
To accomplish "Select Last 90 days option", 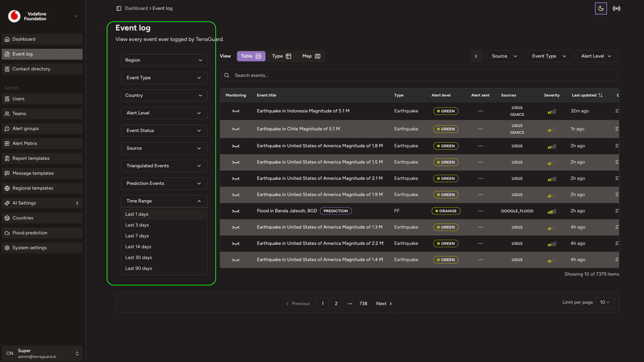I will 164,269.
